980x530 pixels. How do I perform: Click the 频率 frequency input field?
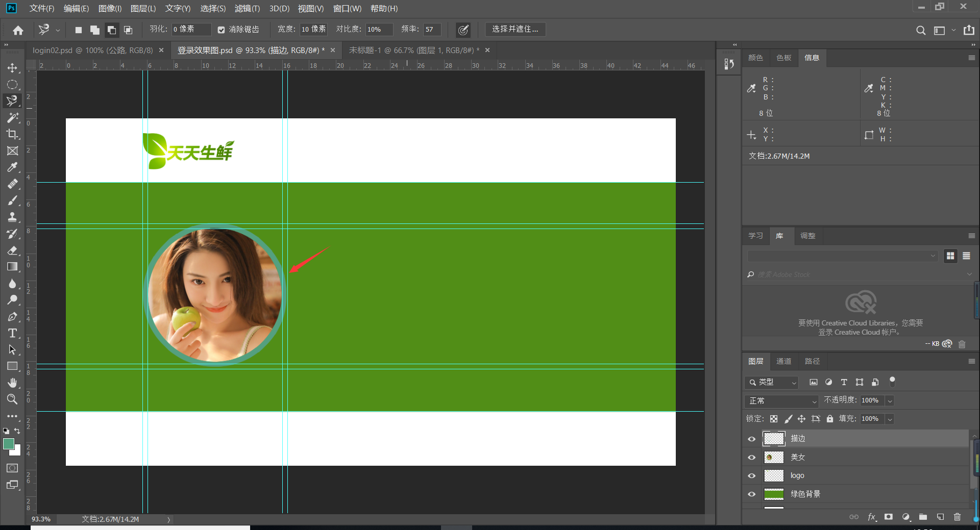[x=432, y=30]
